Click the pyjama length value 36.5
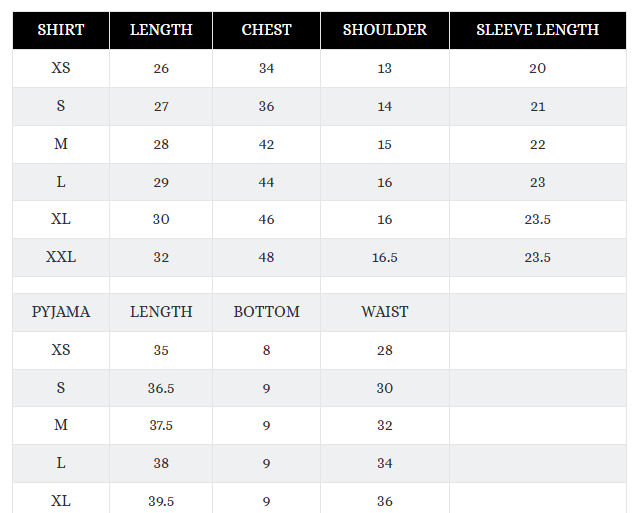Image resolution: width=640 pixels, height=513 pixels. point(161,388)
